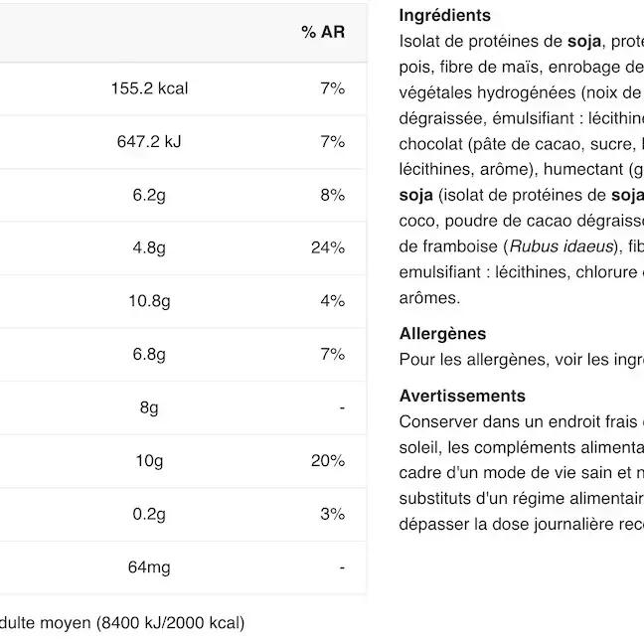Click the 3% reference intake percentage
The image size is (644, 644).
pyautogui.click(x=332, y=514)
